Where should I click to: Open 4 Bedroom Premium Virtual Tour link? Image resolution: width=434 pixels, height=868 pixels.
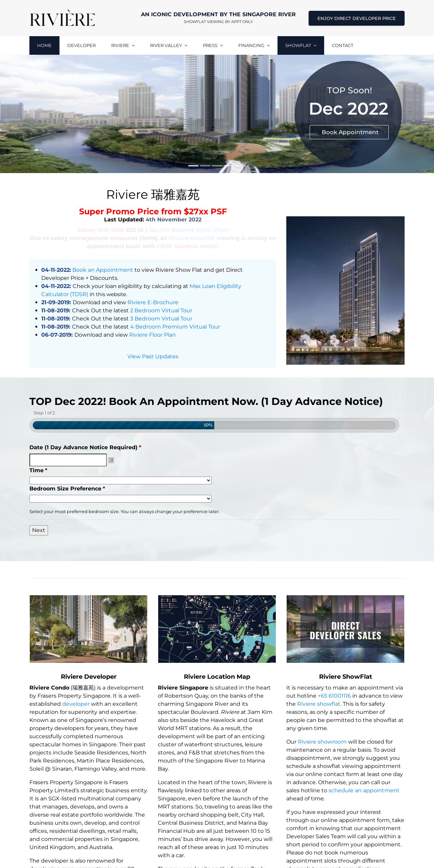[175, 327]
